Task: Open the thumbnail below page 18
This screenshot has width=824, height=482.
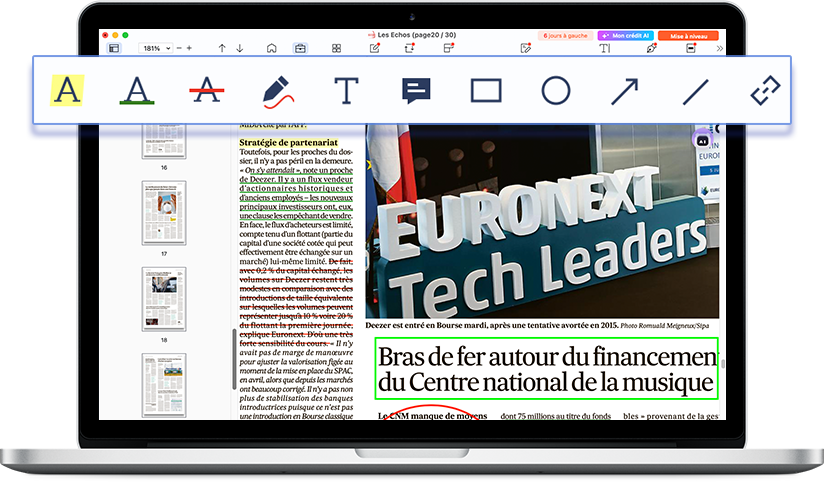Action: click(164, 385)
